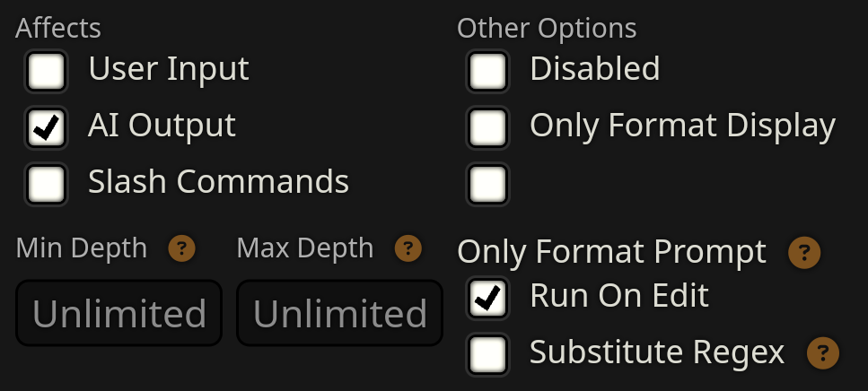Enable the User Input checkbox
This screenshot has width=868, height=391.
[46, 71]
